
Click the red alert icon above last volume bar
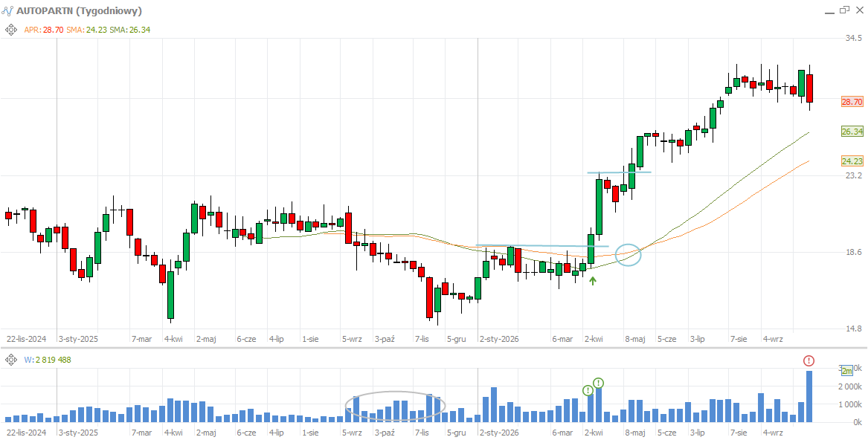click(x=808, y=361)
